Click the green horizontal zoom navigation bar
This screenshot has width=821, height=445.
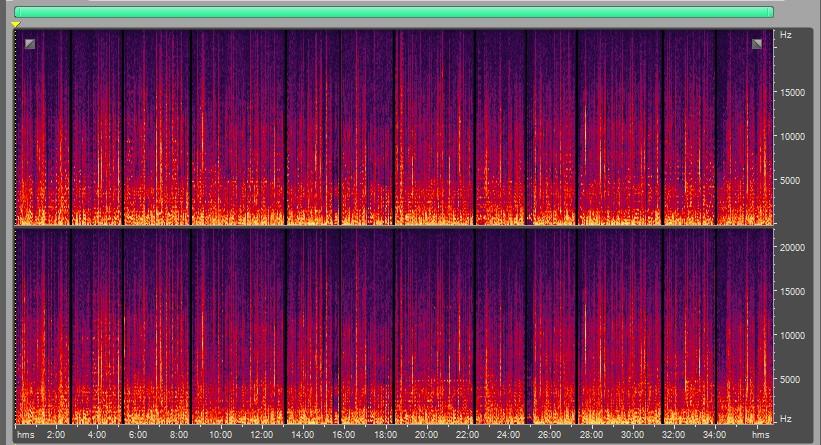pos(394,12)
